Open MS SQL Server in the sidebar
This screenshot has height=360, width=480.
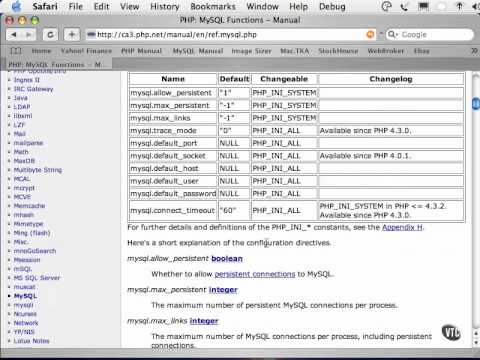37,278
